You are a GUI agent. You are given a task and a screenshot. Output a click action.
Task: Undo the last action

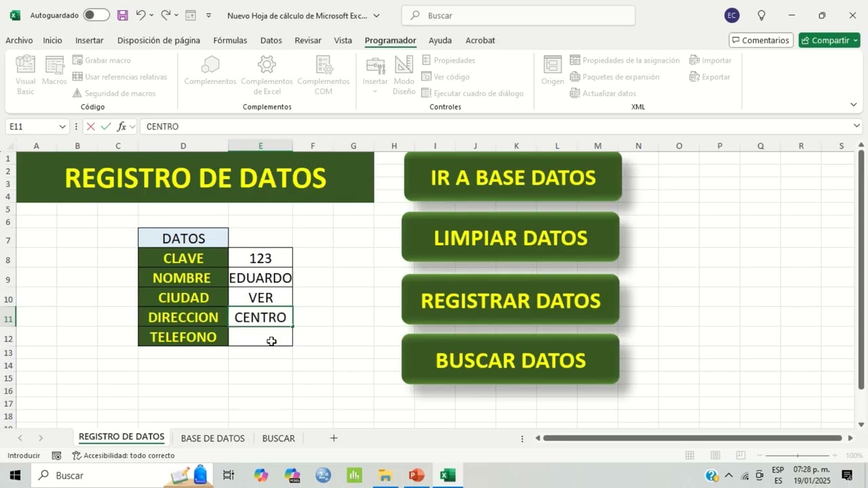click(140, 15)
